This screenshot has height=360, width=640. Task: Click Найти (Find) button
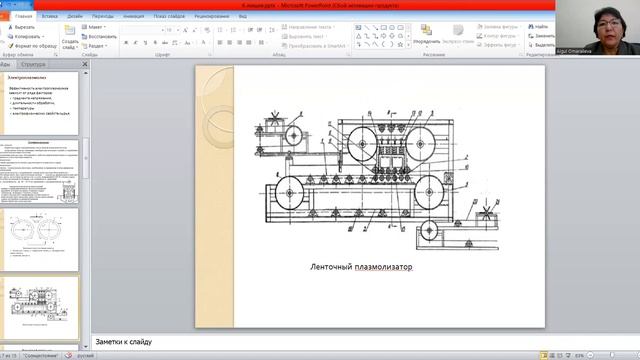coord(538,27)
